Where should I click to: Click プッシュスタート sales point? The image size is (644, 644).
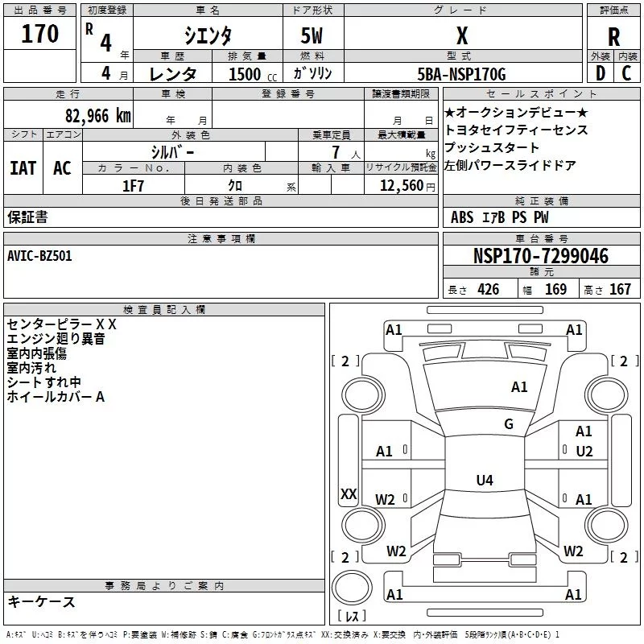pos(492,147)
